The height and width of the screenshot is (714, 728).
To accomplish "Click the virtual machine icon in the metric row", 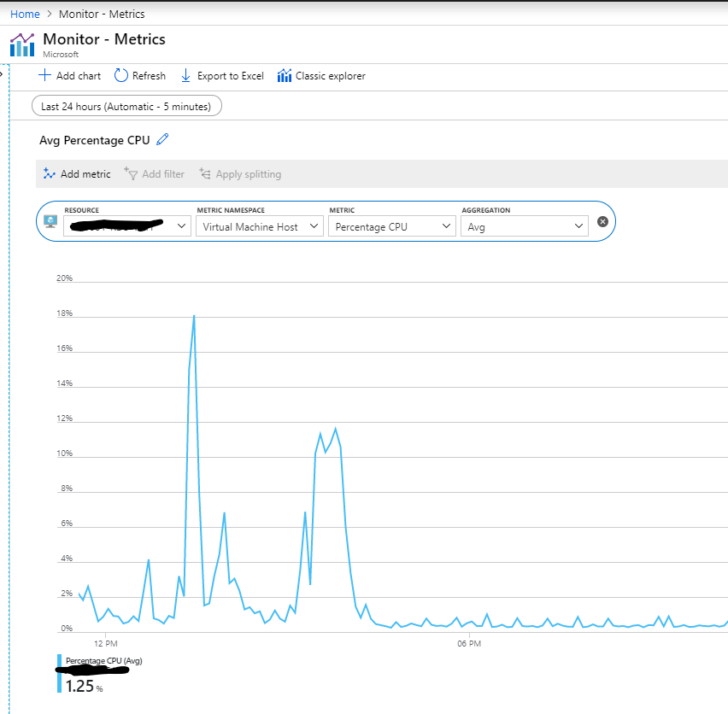I will [50, 222].
